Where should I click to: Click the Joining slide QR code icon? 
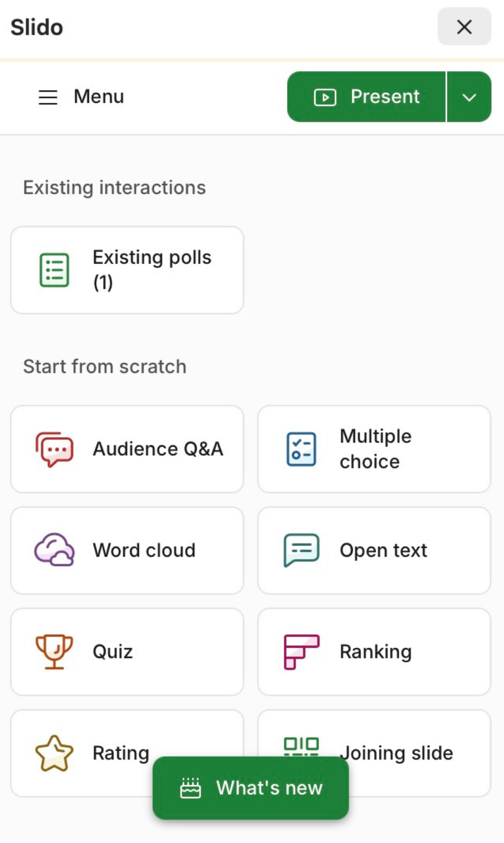pyautogui.click(x=301, y=745)
